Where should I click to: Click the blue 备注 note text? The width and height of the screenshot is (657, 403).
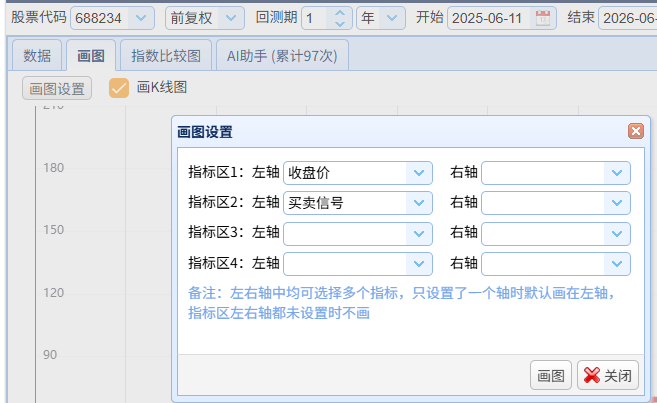point(401,303)
